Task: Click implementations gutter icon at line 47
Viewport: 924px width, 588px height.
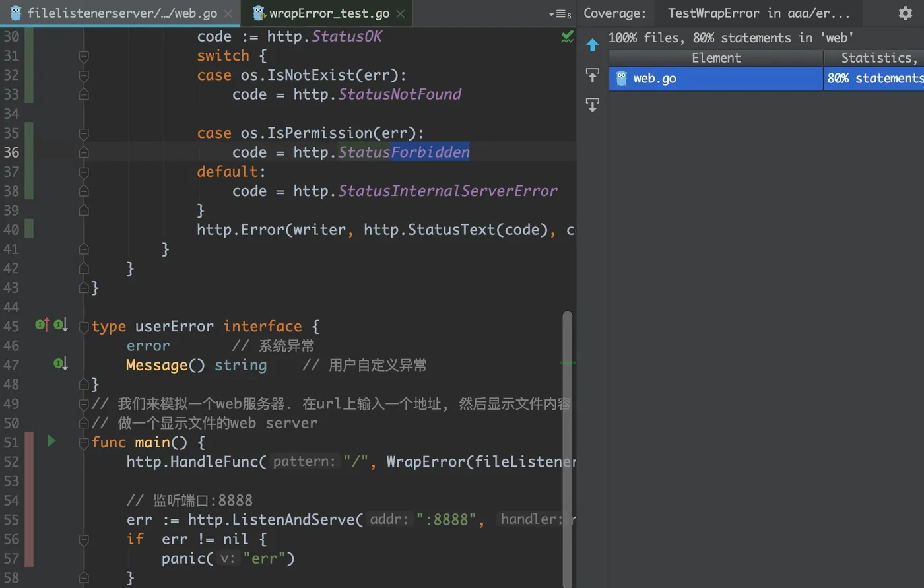Action: point(61,363)
